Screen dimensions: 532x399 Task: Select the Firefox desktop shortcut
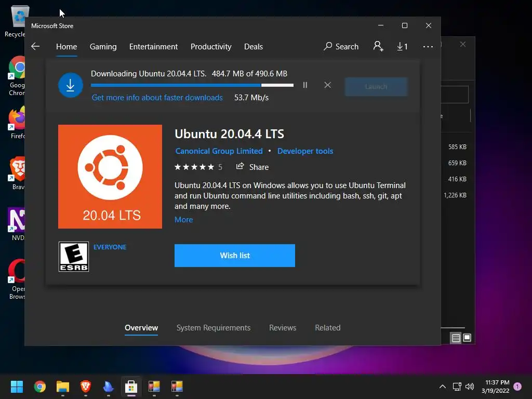(x=17, y=123)
